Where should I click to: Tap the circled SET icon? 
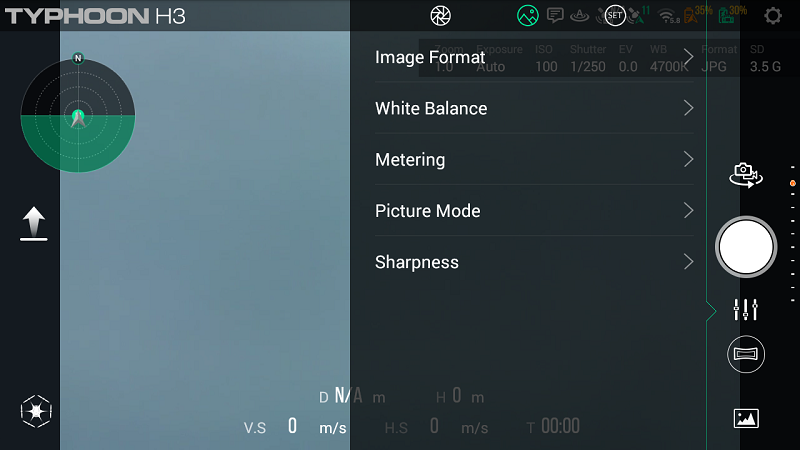(614, 16)
